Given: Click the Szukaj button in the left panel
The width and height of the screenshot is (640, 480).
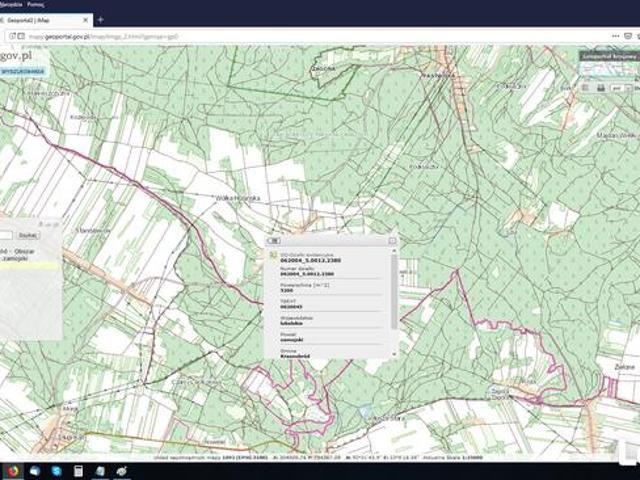Looking at the screenshot, I should (28, 235).
